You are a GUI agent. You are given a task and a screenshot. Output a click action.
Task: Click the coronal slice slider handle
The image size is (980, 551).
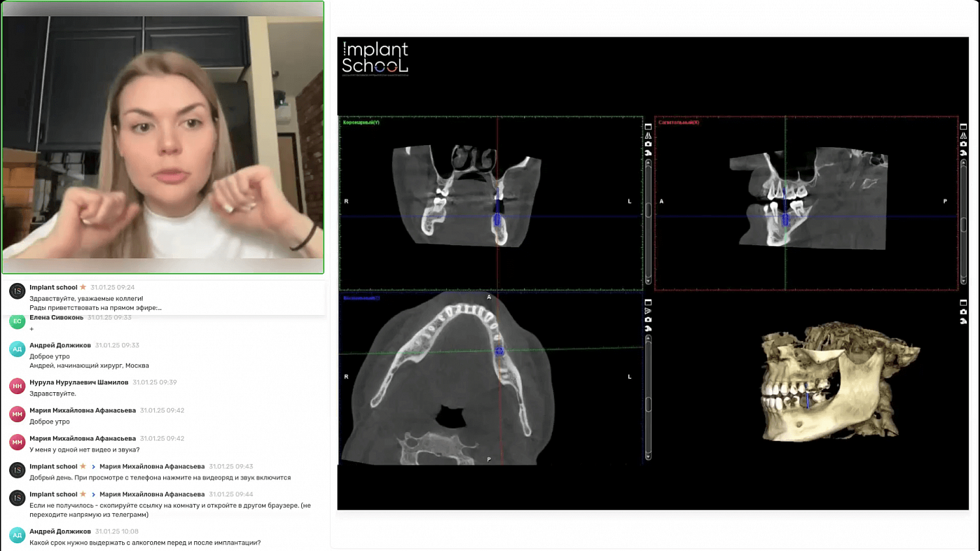(x=648, y=210)
